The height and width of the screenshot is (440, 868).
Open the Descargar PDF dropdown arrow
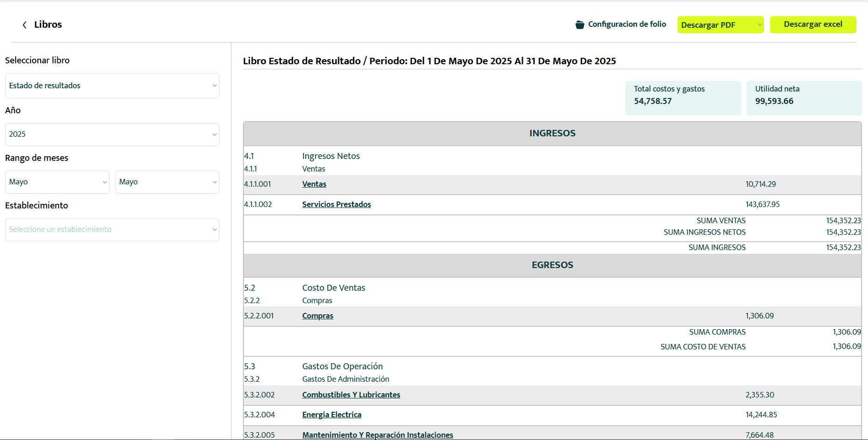pos(759,24)
